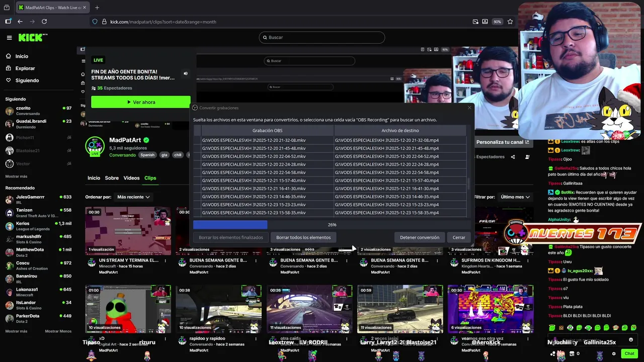Click the chill tag

tap(178, 155)
